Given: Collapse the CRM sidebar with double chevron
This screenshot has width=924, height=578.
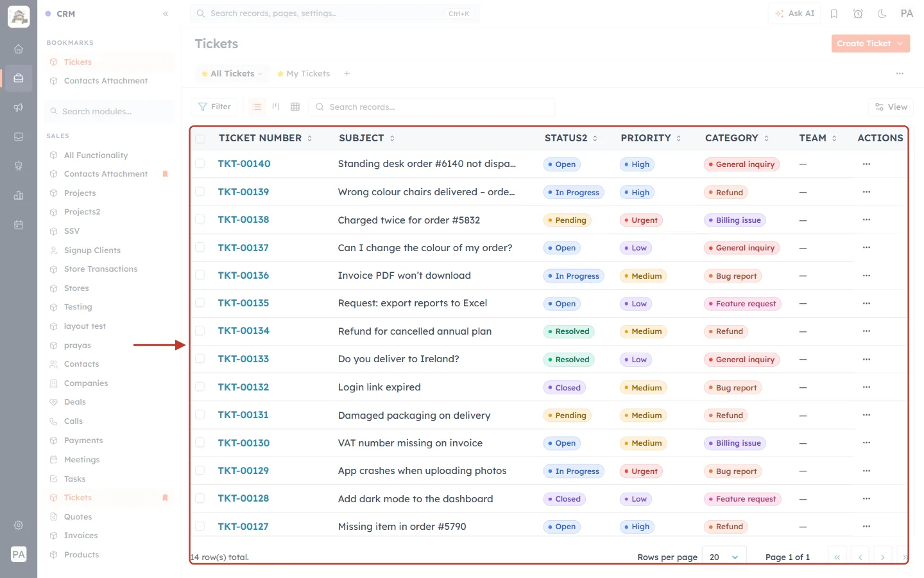Looking at the screenshot, I should click(166, 13).
